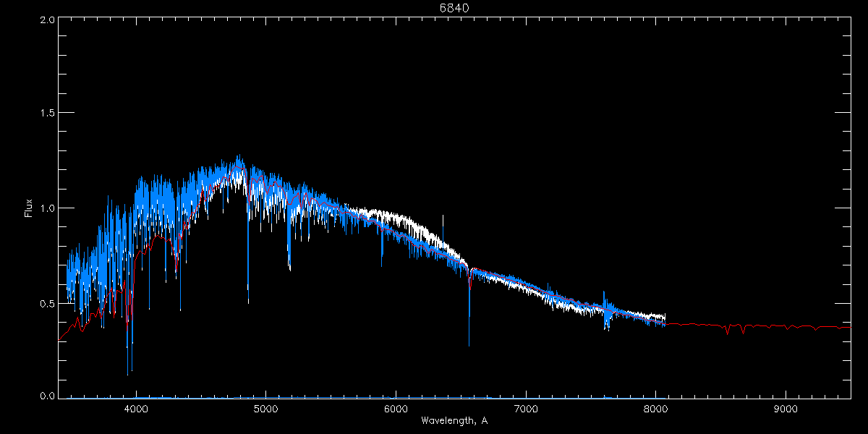Select the spectrum peak near 4800 Å
Image resolution: width=868 pixels, height=434 pixels.
(x=238, y=161)
